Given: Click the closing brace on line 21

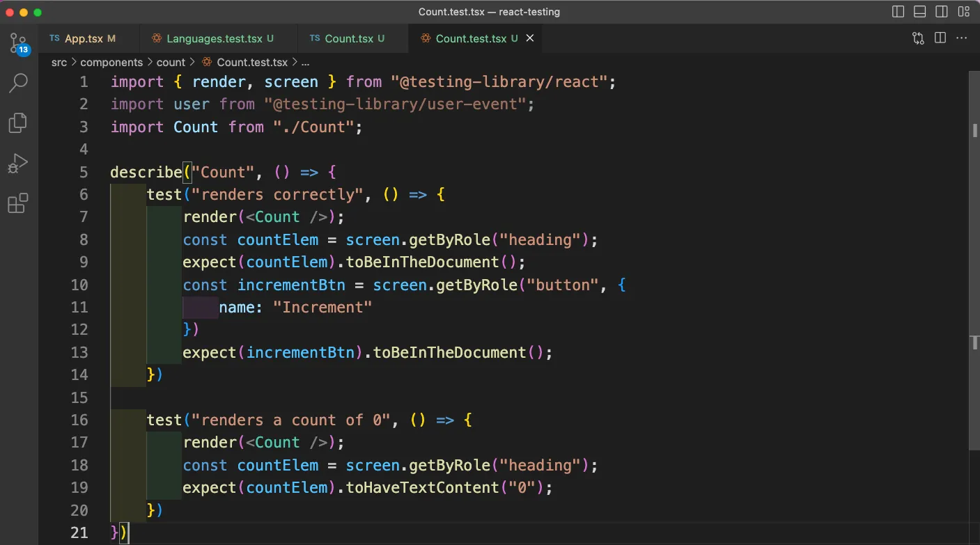Looking at the screenshot, I should (115, 532).
